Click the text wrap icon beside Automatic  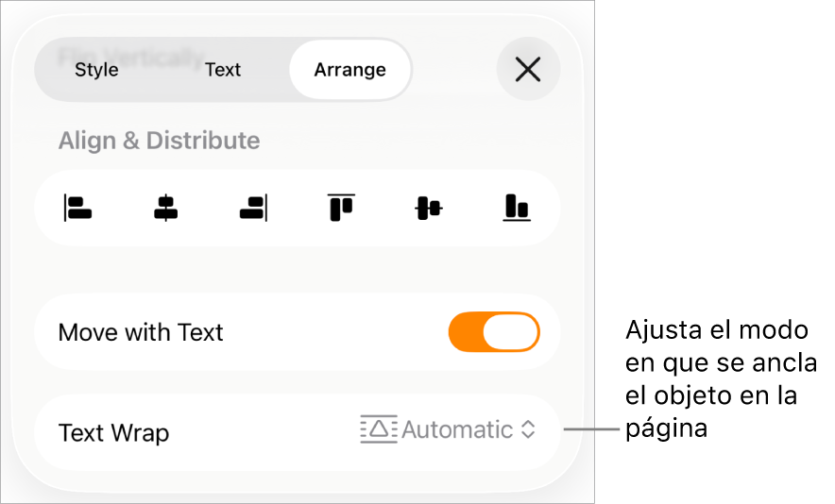point(379,429)
